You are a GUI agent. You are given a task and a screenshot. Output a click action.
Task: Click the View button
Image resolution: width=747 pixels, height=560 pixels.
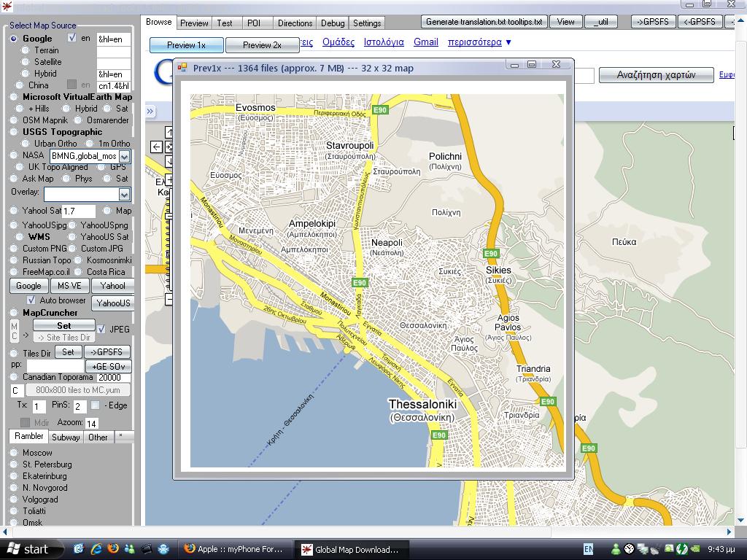point(565,22)
